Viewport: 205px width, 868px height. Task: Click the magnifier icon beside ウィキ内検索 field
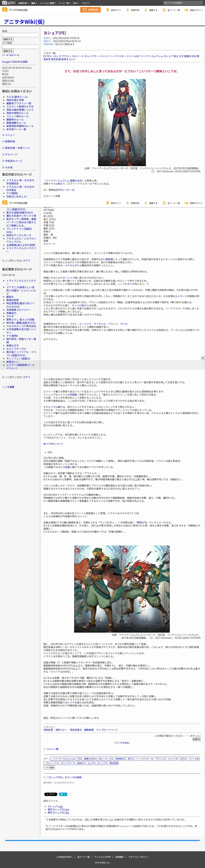click(166, 3)
